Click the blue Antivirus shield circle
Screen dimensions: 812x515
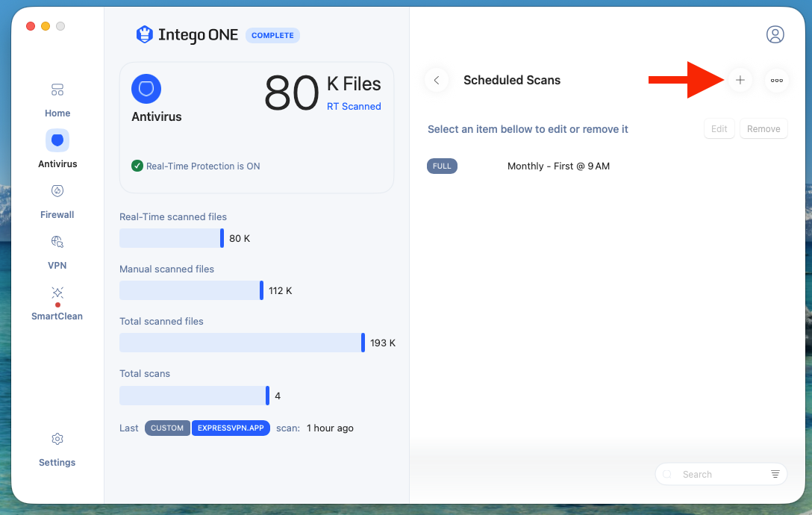click(x=146, y=89)
